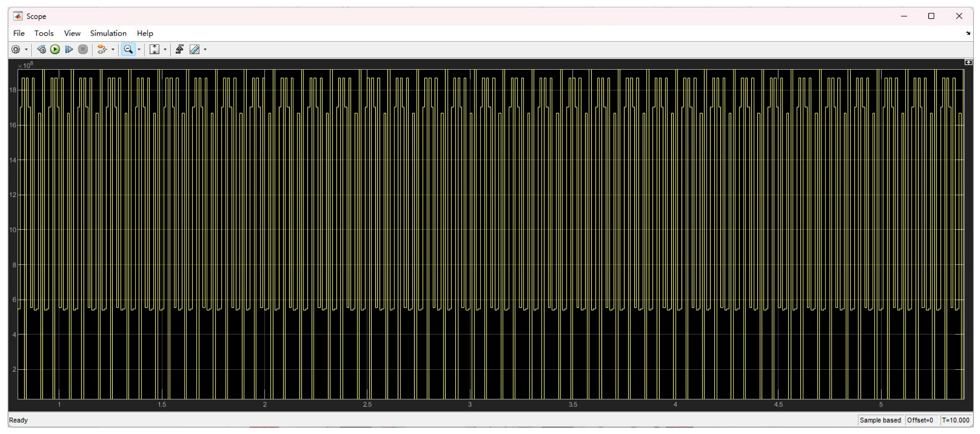Viewport: 980px width, 434px height.
Task: Click the grayed Stop simulation button
Action: pos(83,50)
